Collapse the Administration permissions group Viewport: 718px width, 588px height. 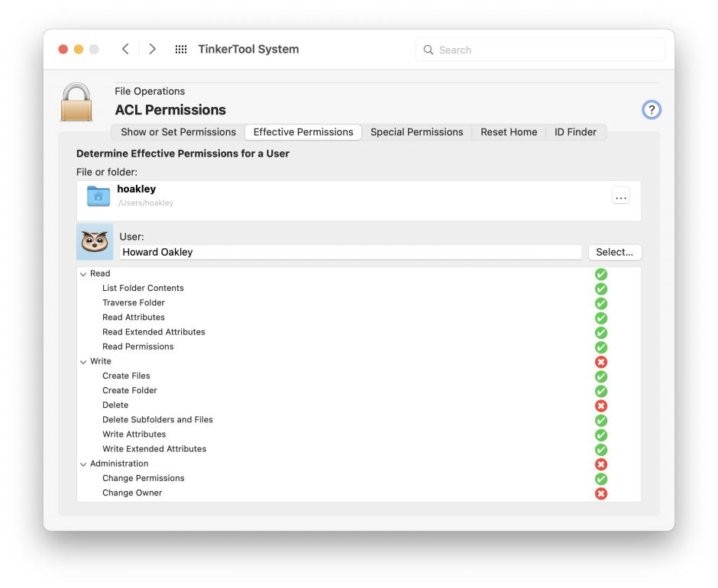click(83, 464)
